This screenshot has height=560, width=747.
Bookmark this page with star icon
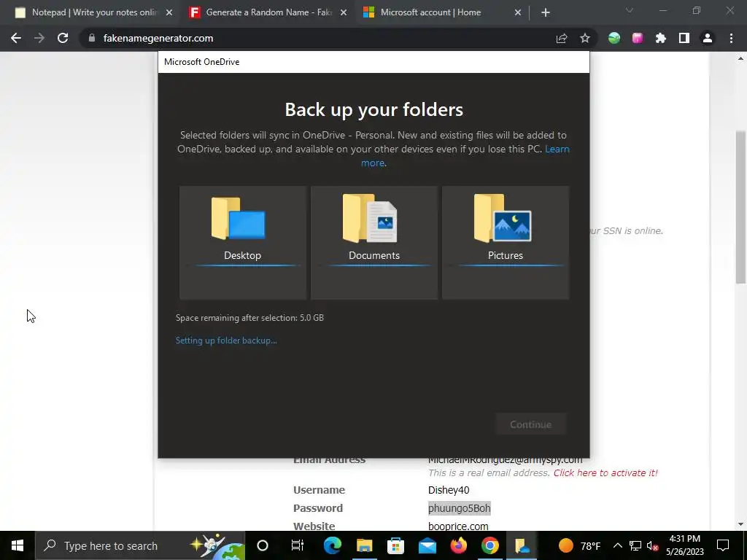(x=585, y=38)
